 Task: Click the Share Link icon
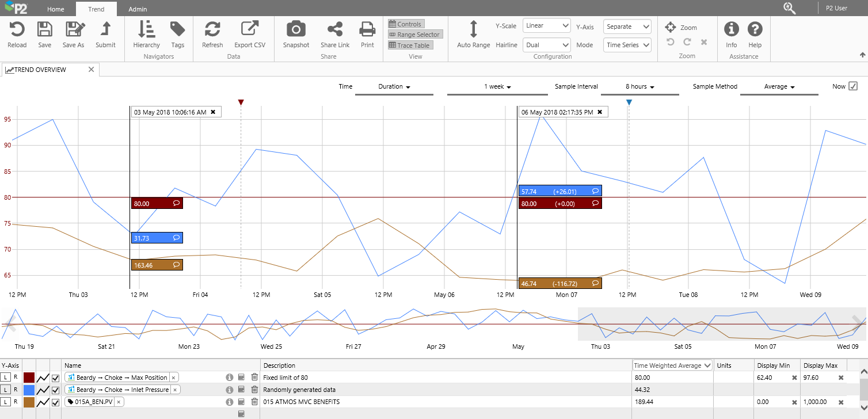[x=334, y=30]
